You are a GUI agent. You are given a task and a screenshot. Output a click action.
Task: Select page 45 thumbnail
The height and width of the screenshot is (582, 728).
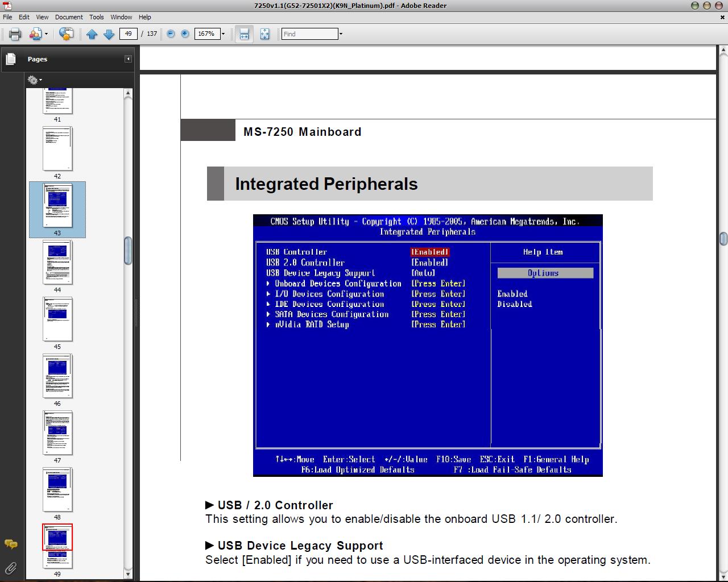(x=57, y=319)
